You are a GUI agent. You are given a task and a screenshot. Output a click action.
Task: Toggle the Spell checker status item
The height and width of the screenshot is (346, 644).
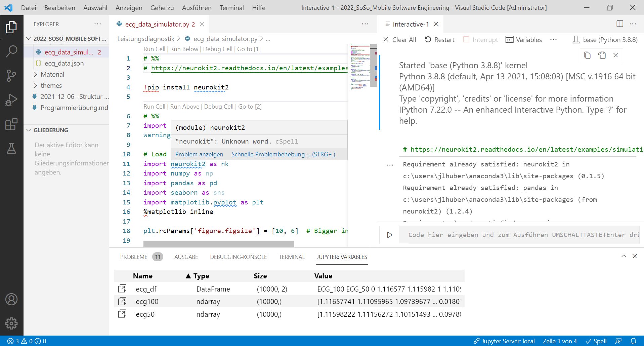pos(596,341)
